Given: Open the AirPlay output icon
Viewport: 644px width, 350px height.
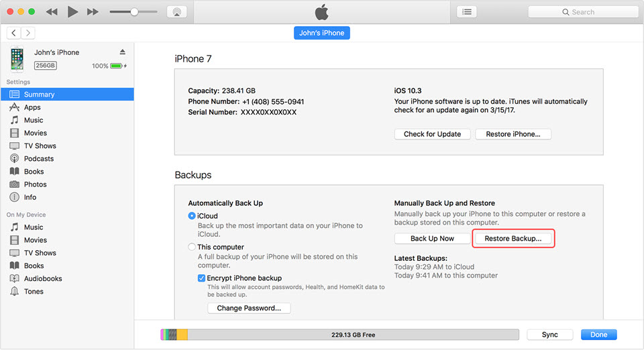Looking at the screenshot, I should pyautogui.click(x=177, y=12).
